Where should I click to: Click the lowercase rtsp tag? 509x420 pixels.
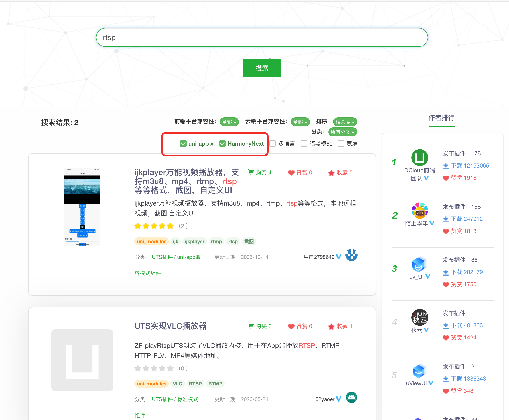tap(233, 242)
